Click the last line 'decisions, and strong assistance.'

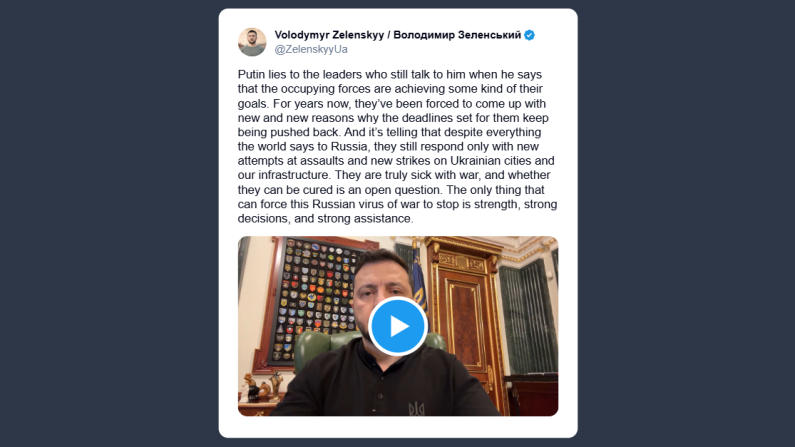[327, 219]
